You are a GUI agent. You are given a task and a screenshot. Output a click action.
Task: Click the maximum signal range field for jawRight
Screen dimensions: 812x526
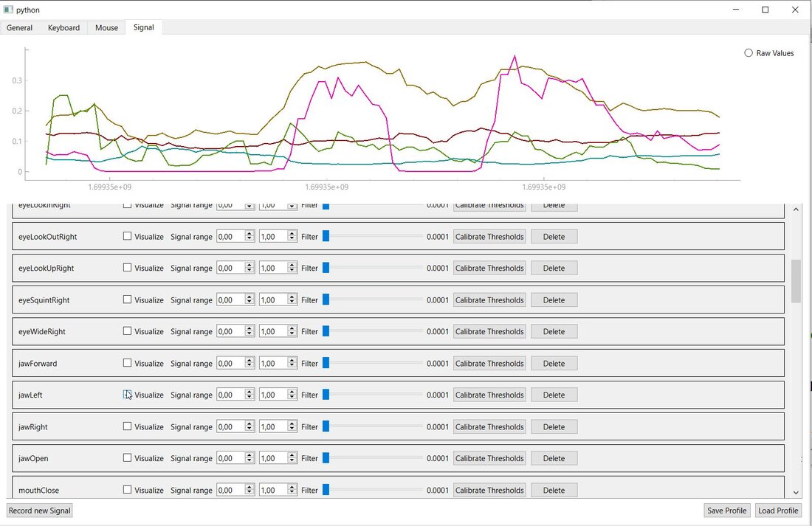pos(272,426)
